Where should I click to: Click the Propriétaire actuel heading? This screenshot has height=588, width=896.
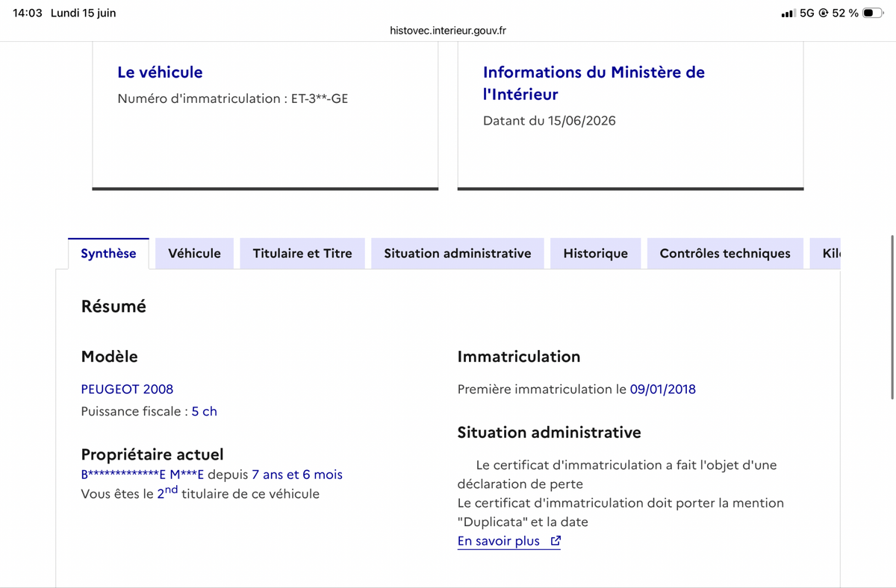(x=152, y=454)
